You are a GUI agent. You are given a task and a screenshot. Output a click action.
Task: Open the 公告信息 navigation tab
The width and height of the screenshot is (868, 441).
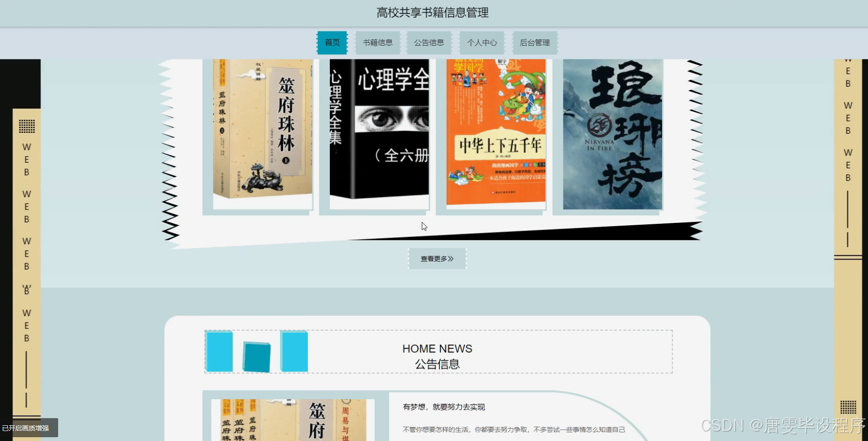(429, 43)
